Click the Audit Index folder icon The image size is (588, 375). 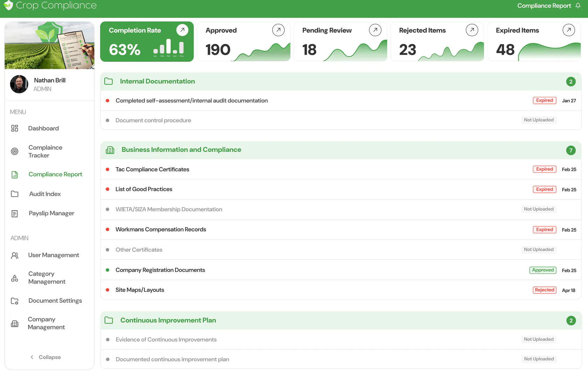(x=15, y=194)
